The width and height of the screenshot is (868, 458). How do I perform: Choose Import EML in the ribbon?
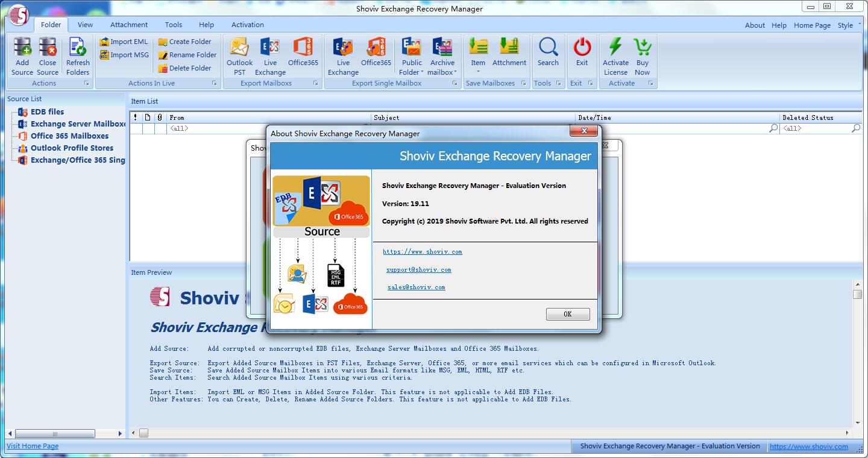point(124,42)
